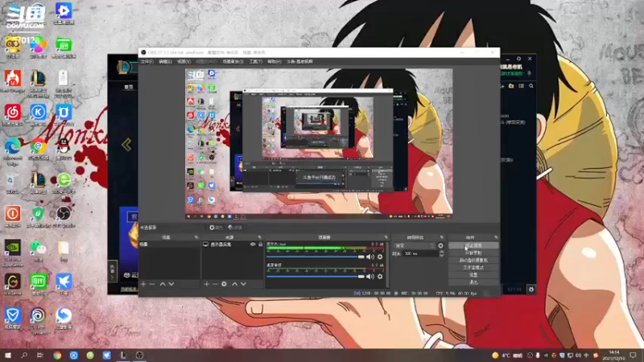
Task: Open the scene transition settings gear
Action: click(x=440, y=246)
